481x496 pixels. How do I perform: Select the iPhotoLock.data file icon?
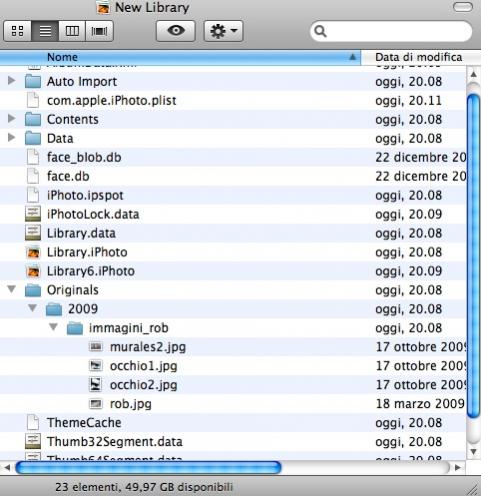coord(33,214)
